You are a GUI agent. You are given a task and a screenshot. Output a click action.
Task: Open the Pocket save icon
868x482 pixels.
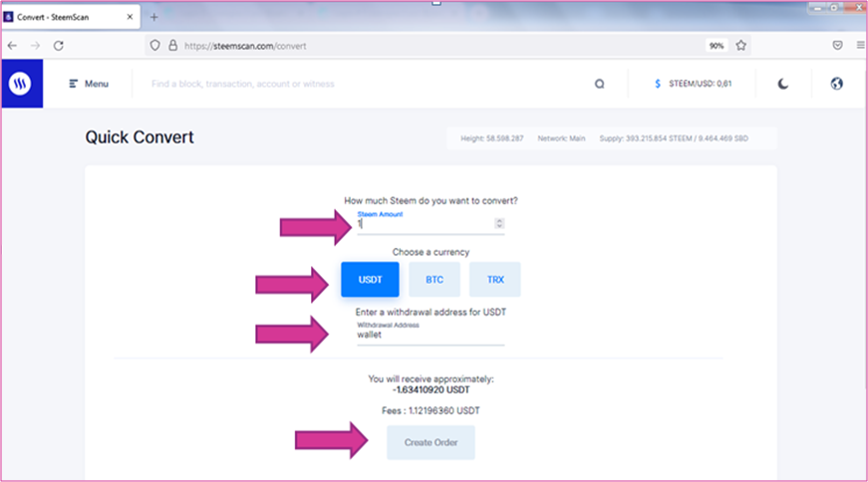click(837, 46)
